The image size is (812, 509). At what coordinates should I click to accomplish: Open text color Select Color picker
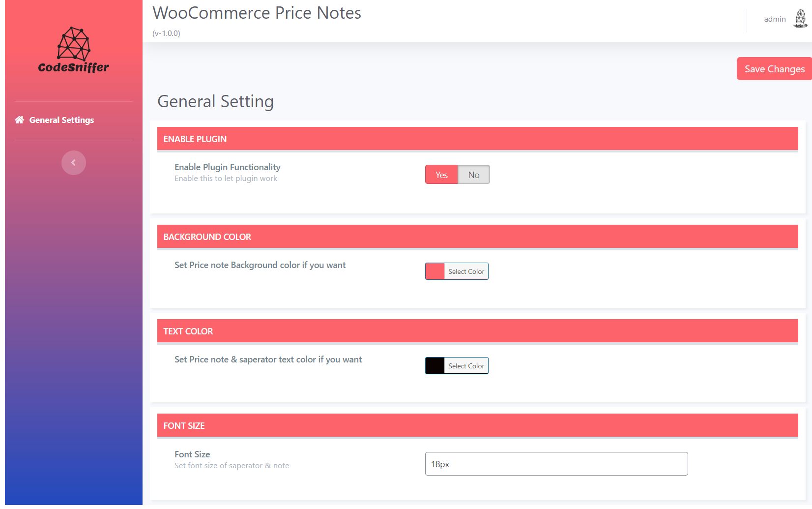point(466,366)
